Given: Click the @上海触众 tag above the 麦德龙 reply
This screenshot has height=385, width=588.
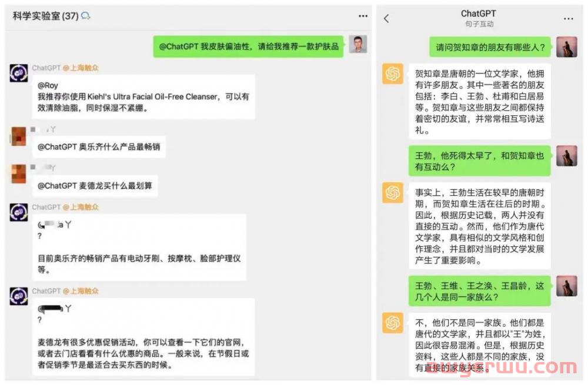Looking at the screenshot, I should (81, 292).
